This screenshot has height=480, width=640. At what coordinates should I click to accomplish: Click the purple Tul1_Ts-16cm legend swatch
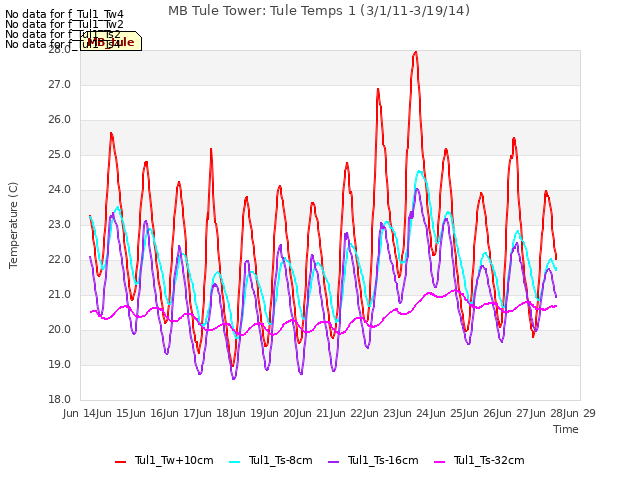[333, 462]
